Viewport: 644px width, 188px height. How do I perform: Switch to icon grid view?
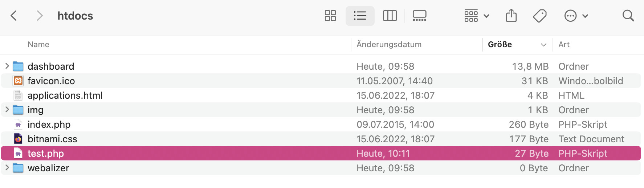pyautogui.click(x=330, y=16)
